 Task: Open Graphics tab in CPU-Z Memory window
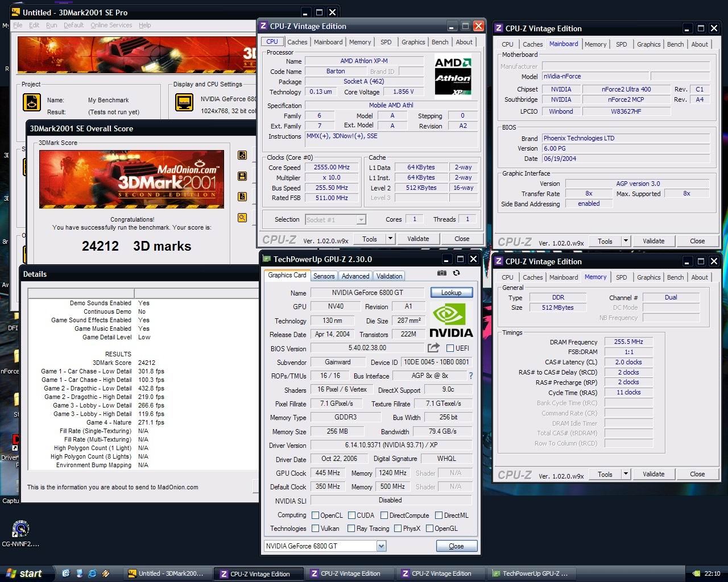pyautogui.click(x=648, y=277)
